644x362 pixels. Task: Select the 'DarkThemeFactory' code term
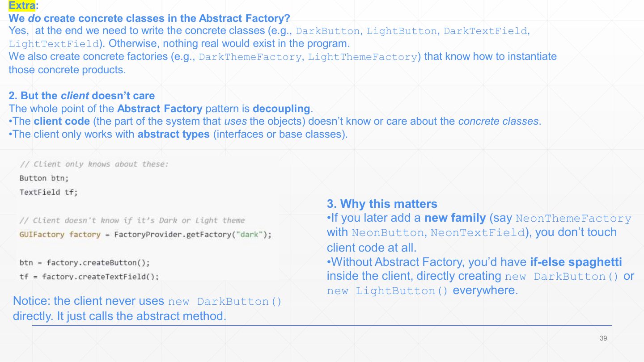250,57
